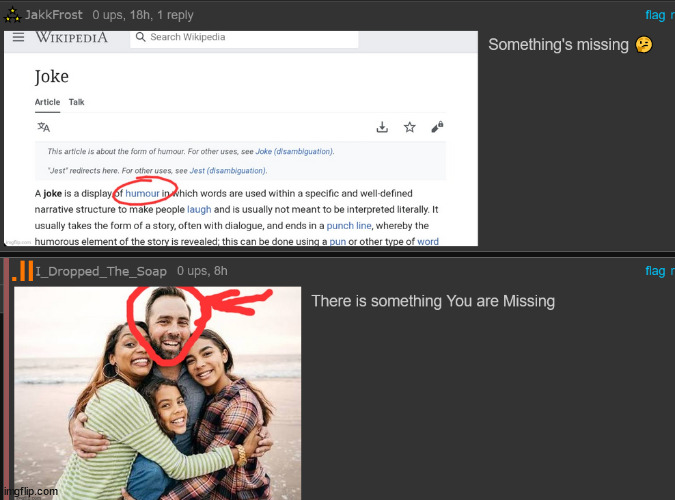Open the punch line link
This screenshot has height=500, width=675.
pyautogui.click(x=349, y=226)
